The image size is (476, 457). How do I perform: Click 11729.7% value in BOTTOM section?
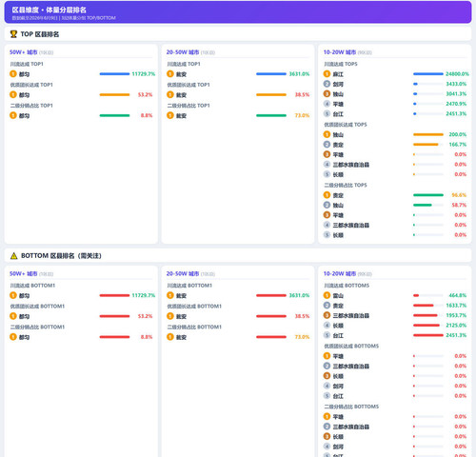(144, 295)
